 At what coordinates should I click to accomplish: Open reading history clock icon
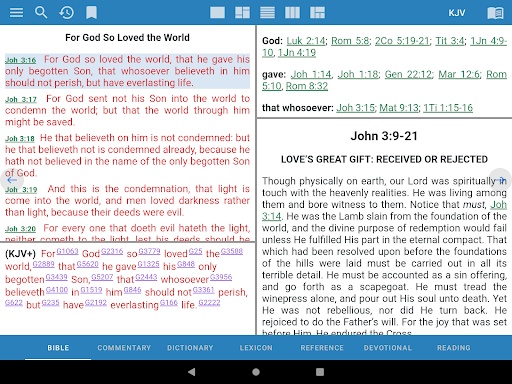[x=66, y=13]
